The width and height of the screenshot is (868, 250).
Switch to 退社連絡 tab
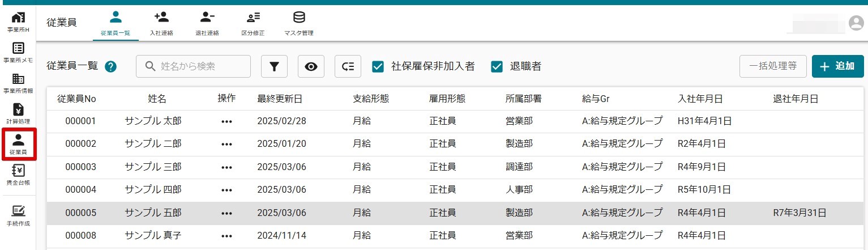pos(207,24)
